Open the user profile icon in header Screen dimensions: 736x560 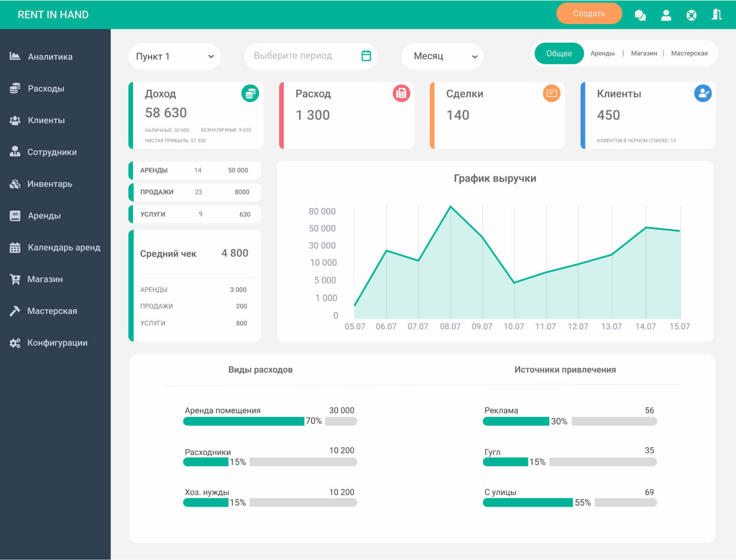click(x=666, y=15)
